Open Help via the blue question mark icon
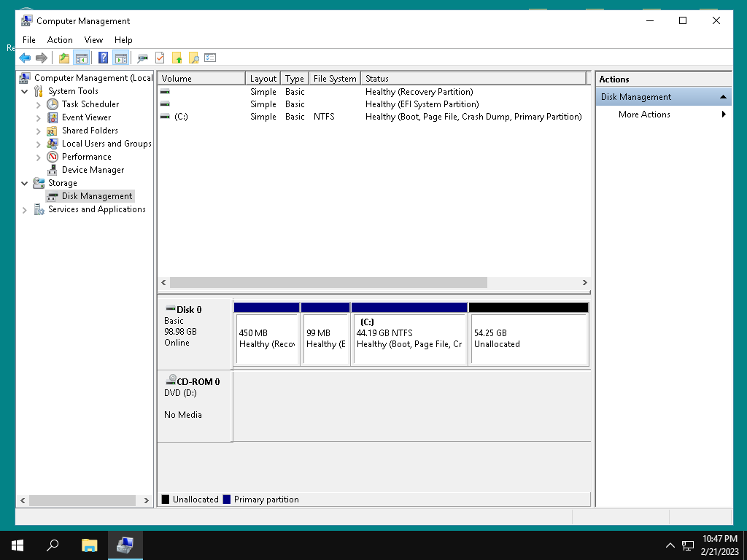Viewport: 747px width, 560px height. [103, 58]
